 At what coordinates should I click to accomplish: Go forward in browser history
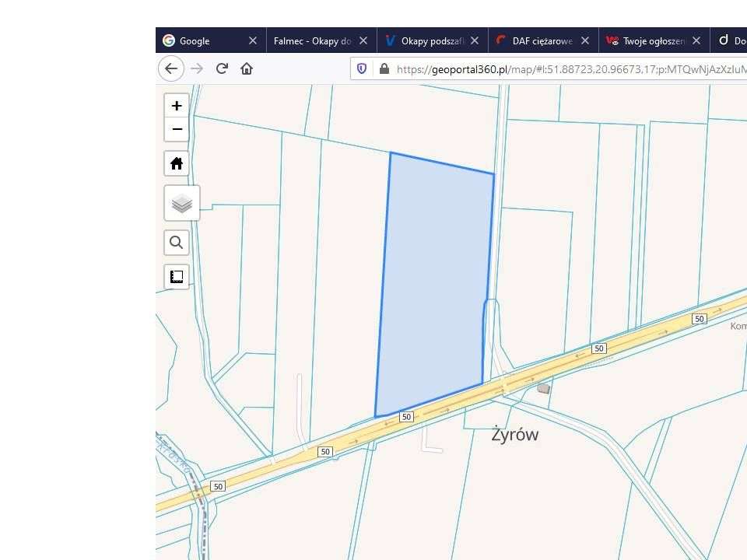[197, 68]
